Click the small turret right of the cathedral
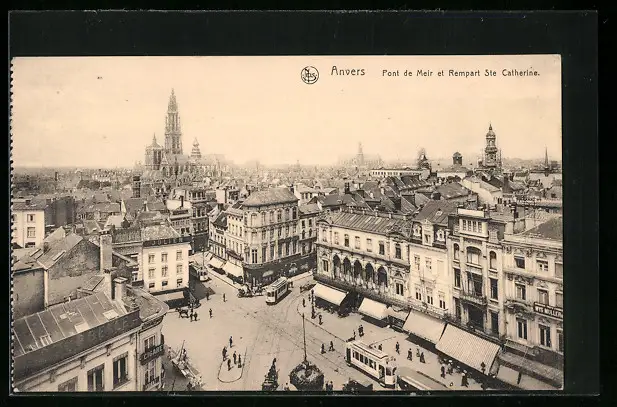Viewport: 617px width, 407px height. 196,150
